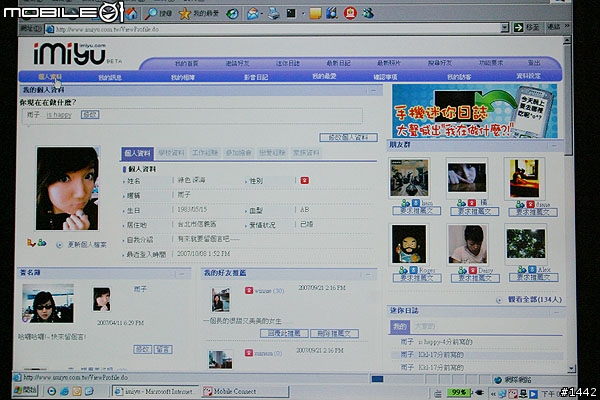The height and width of the screenshot is (400, 600).
Task: Collapse the 迷你日誌 panel with its minus button
Action: coord(556,312)
